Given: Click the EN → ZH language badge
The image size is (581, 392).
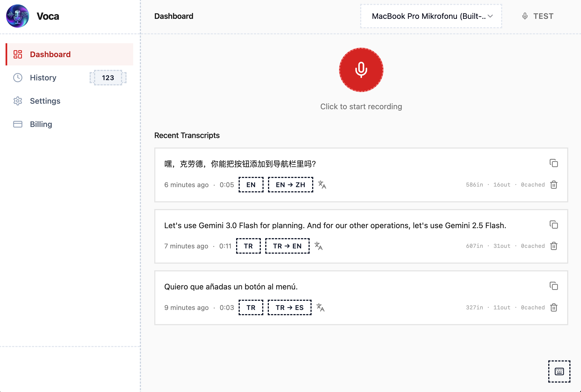Looking at the screenshot, I should click(x=290, y=185).
